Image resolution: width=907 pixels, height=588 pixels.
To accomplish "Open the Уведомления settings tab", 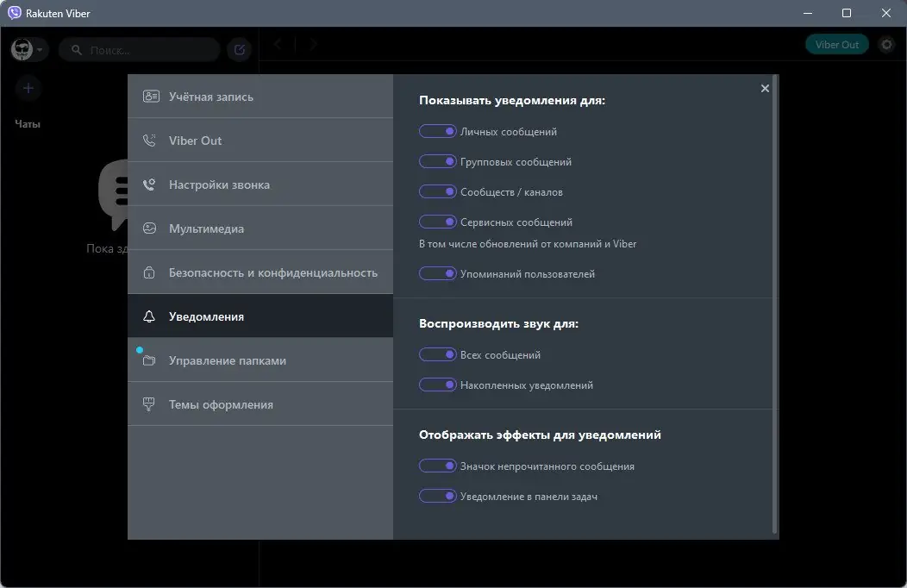I will click(x=260, y=316).
